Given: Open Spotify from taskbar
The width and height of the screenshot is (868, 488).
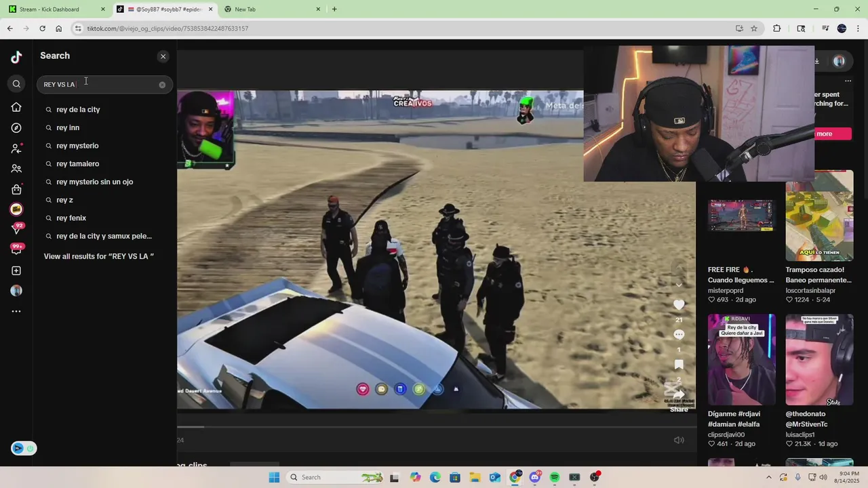Looking at the screenshot, I should click(x=555, y=477).
